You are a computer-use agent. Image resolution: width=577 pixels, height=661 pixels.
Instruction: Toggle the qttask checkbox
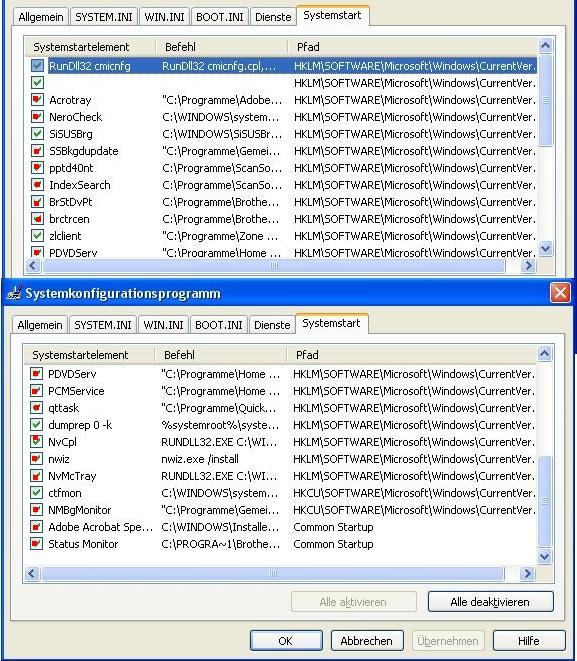click(36, 408)
